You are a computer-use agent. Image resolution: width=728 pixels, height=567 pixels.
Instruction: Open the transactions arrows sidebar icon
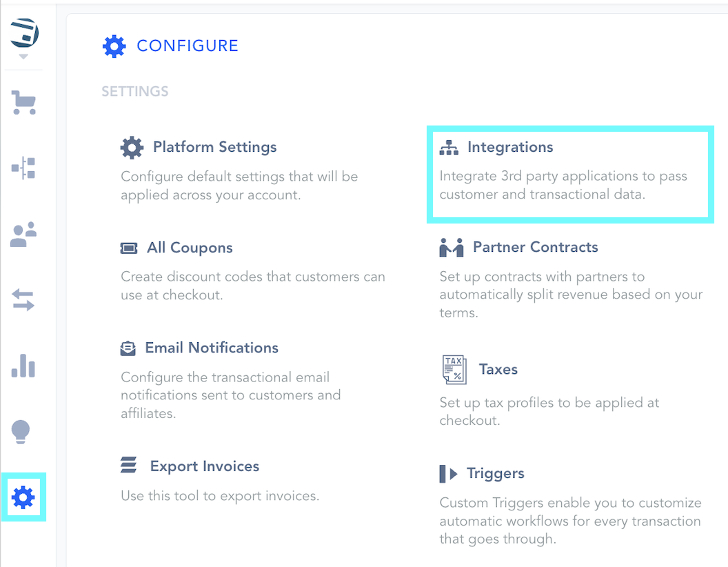pyautogui.click(x=23, y=300)
